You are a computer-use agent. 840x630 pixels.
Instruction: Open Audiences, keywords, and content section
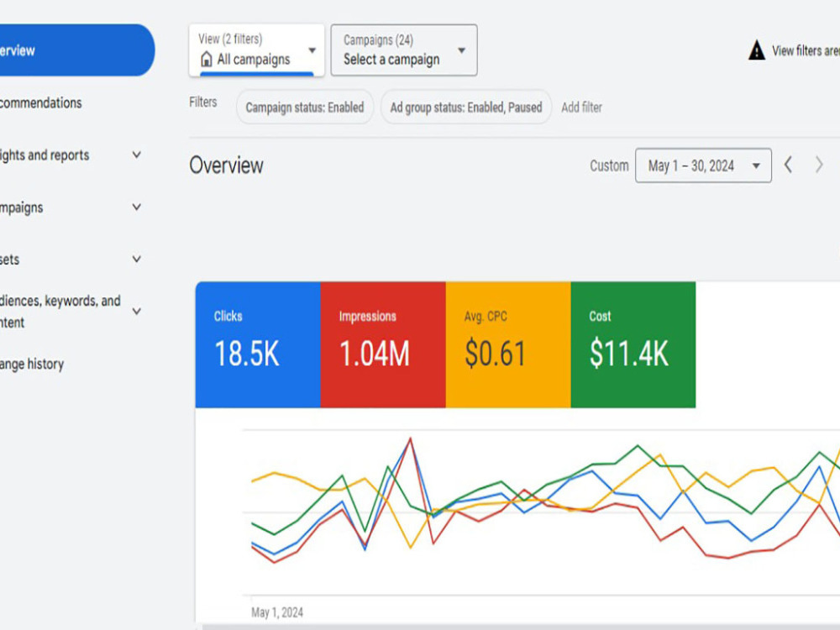point(60,312)
